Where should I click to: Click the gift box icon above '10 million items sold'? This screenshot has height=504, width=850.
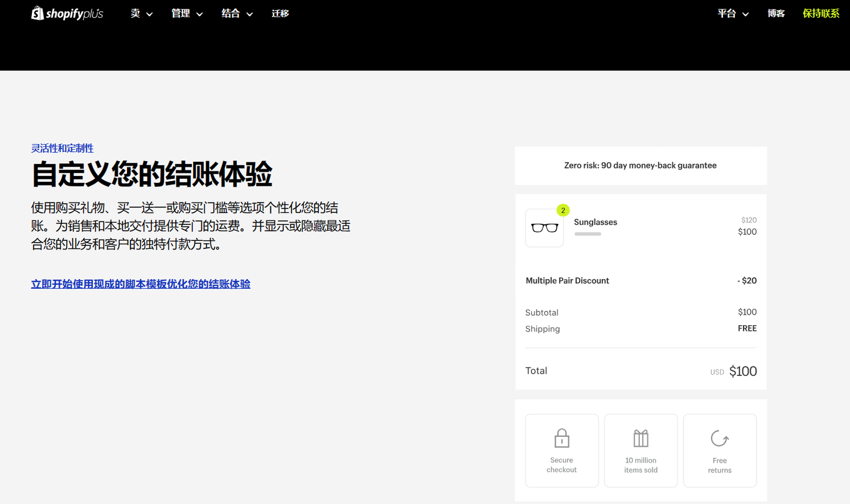tap(640, 438)
